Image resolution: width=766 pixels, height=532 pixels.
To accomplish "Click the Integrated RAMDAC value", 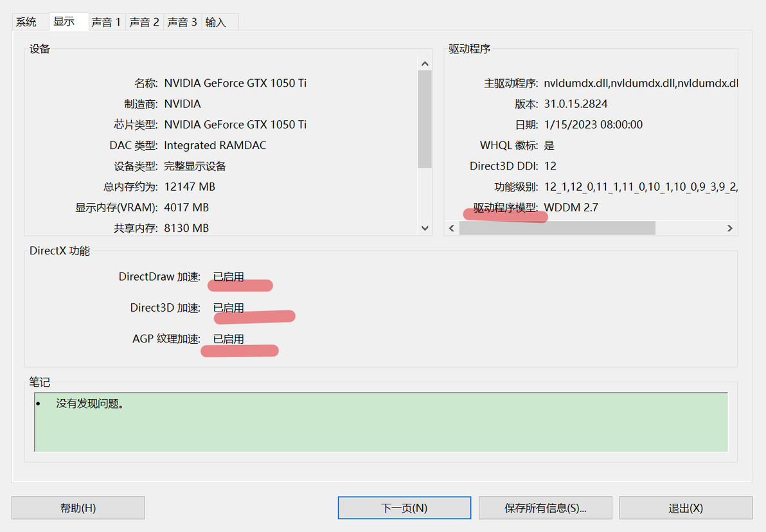I will click(215, 146).
